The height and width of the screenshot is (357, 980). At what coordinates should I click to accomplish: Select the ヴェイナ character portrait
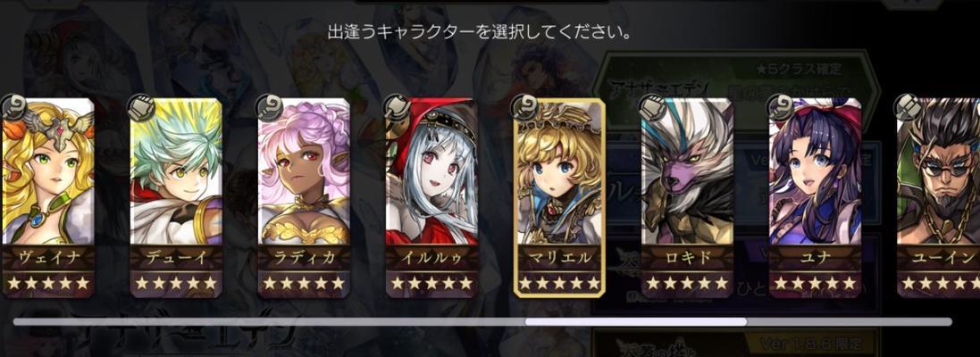48,171
